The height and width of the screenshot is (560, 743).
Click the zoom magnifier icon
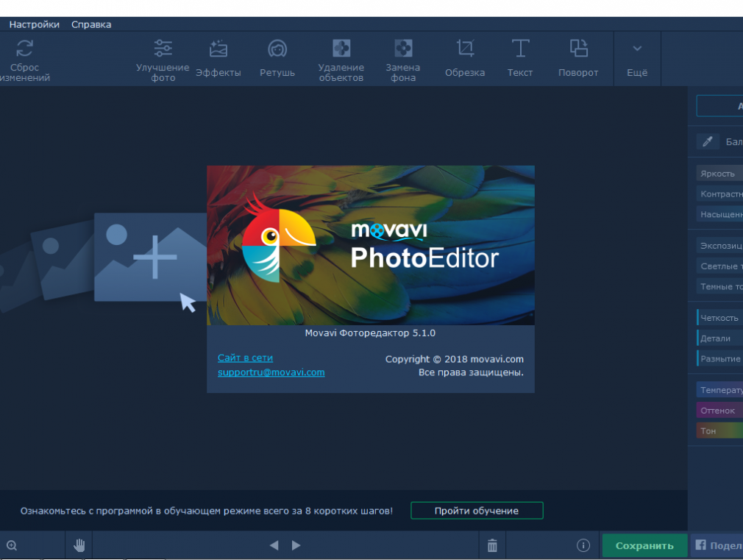(12, 545)
